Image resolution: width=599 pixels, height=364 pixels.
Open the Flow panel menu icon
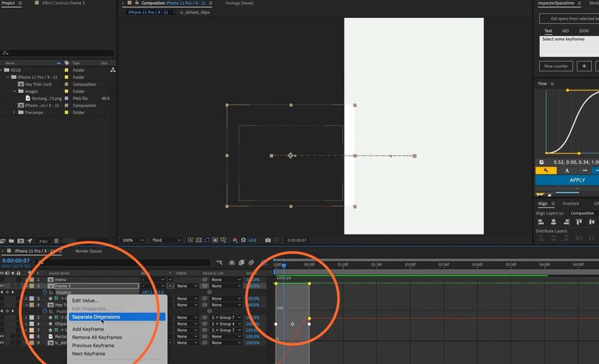pos(552,84)
